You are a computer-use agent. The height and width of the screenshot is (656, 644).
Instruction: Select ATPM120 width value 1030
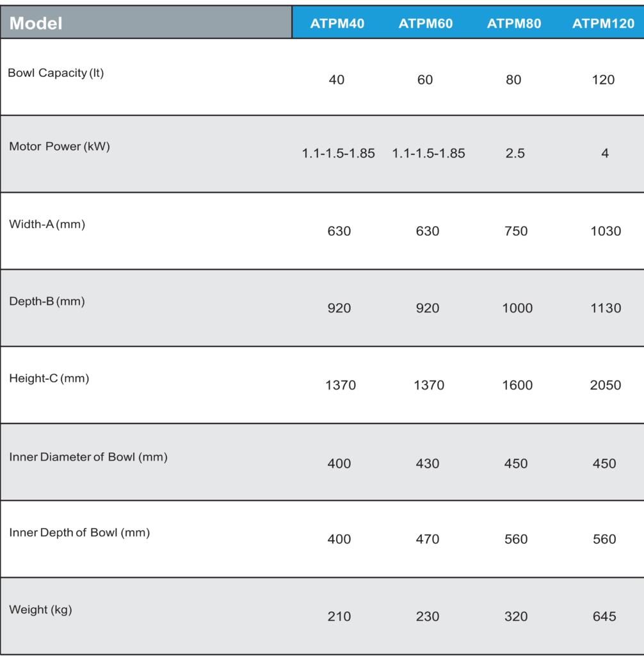[606, 231]
